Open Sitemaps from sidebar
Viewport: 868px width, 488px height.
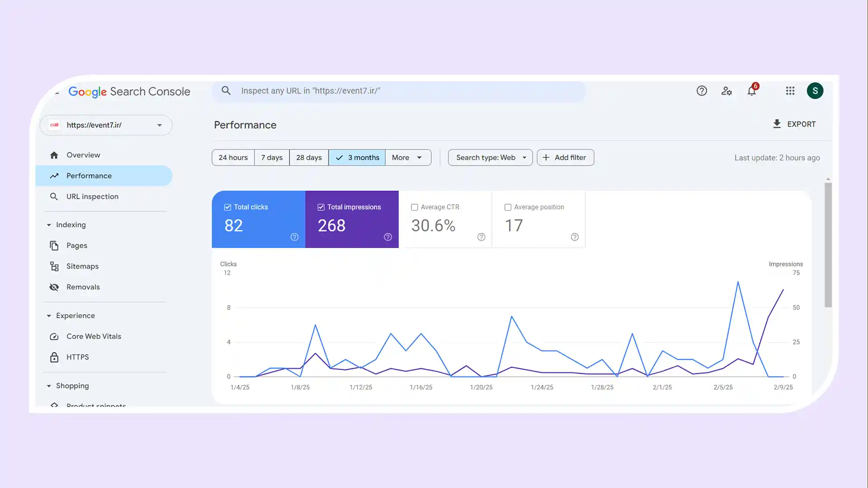(x=82, y=266)
